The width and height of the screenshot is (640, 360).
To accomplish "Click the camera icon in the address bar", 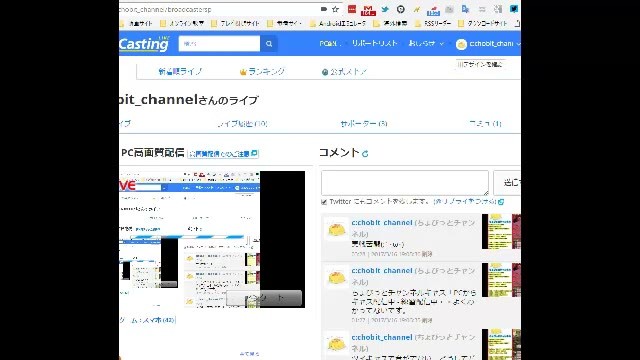I will 324,9.
